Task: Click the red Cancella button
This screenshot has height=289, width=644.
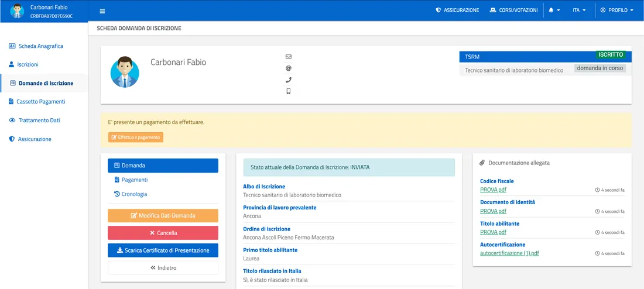Action: [163, 233]
